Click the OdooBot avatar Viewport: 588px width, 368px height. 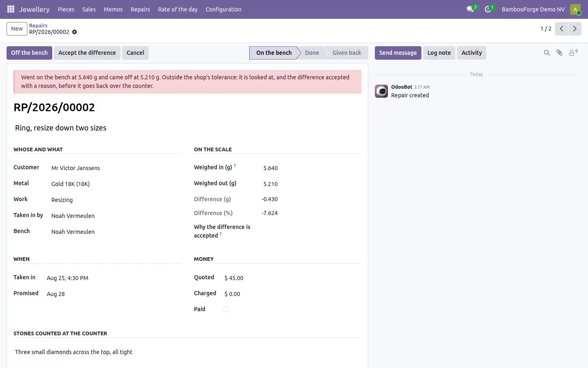pos(381,91)
